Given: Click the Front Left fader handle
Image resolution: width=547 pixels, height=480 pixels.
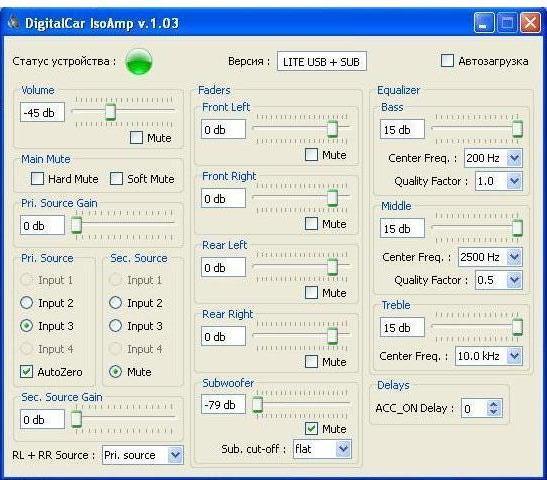Looking at the screenshot, I should [332, 129].
